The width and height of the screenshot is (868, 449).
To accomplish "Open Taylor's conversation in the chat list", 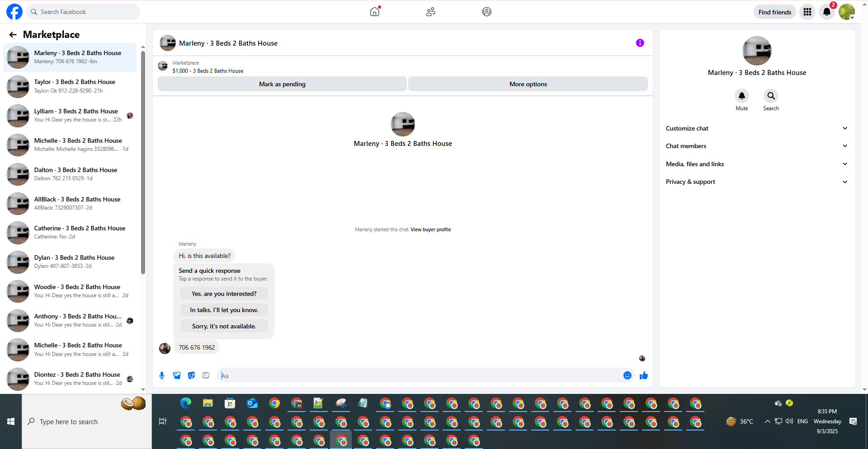I will tap(70, 86).
